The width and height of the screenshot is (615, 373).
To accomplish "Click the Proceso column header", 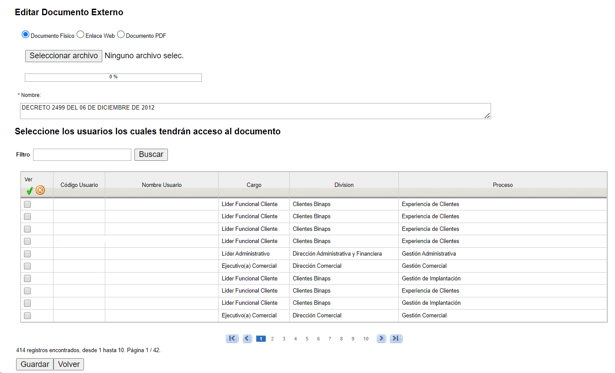I will click(x=503, y=185).
